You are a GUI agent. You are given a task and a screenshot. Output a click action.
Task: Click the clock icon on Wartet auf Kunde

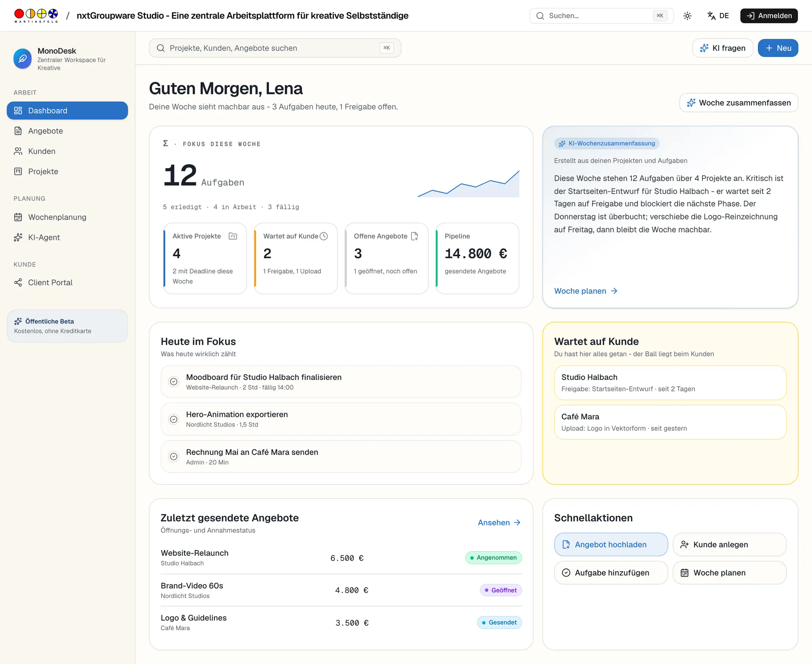click(x=324, y=236)
